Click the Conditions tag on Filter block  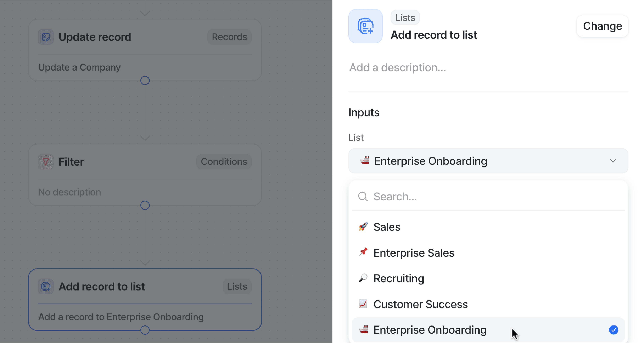pos(224,162)
